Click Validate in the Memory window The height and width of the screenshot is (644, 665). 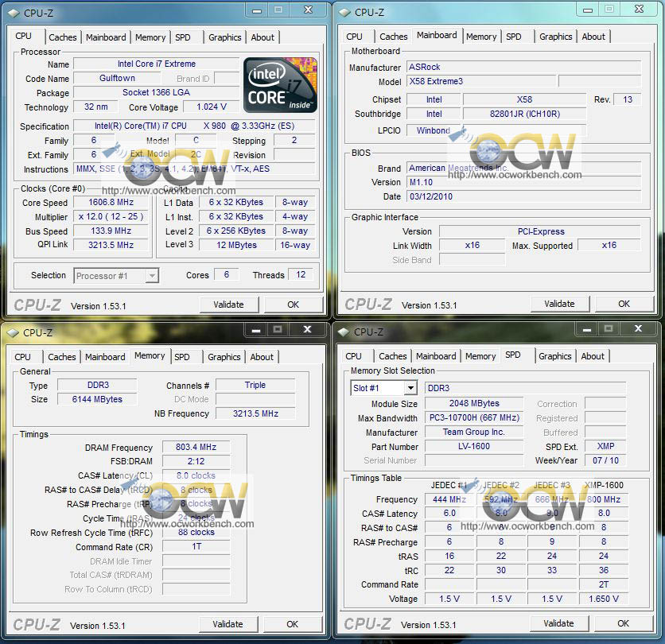(x=227, y=624)
